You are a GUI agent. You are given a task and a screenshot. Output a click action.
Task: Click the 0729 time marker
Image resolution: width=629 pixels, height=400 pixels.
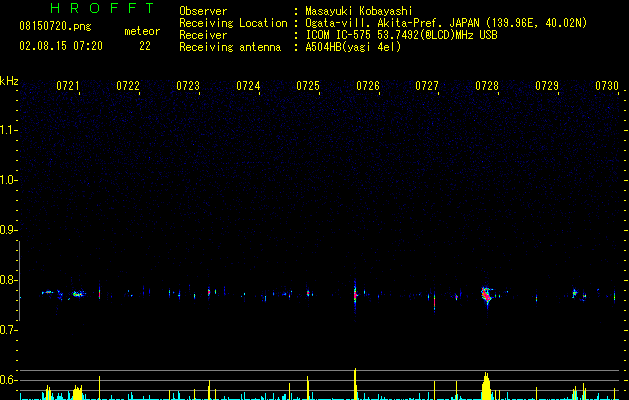coord(547,86)
